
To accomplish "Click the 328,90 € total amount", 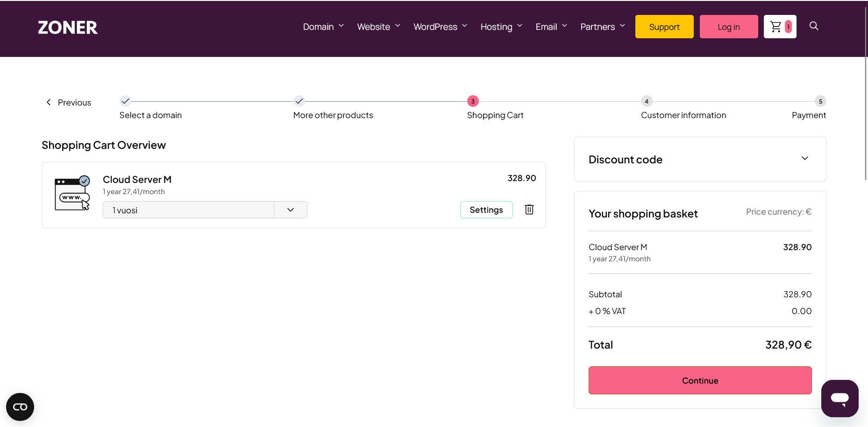I will (x=788, y=345).
